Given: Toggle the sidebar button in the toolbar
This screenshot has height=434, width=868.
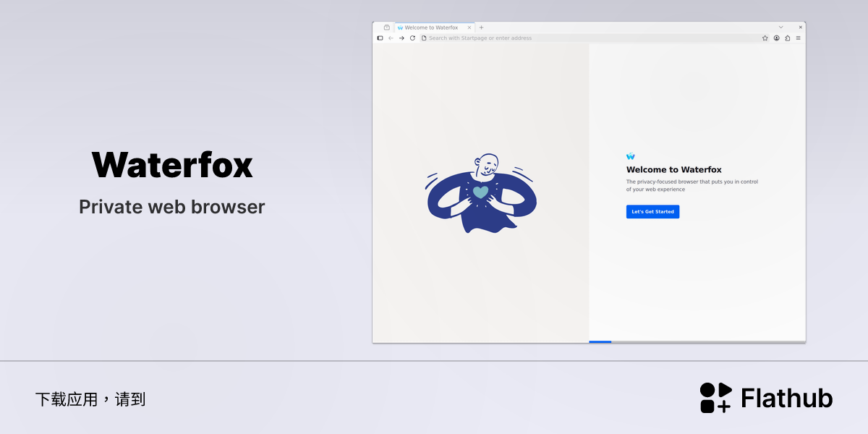Looking at the screenshot, I should [x=380, y=38].
